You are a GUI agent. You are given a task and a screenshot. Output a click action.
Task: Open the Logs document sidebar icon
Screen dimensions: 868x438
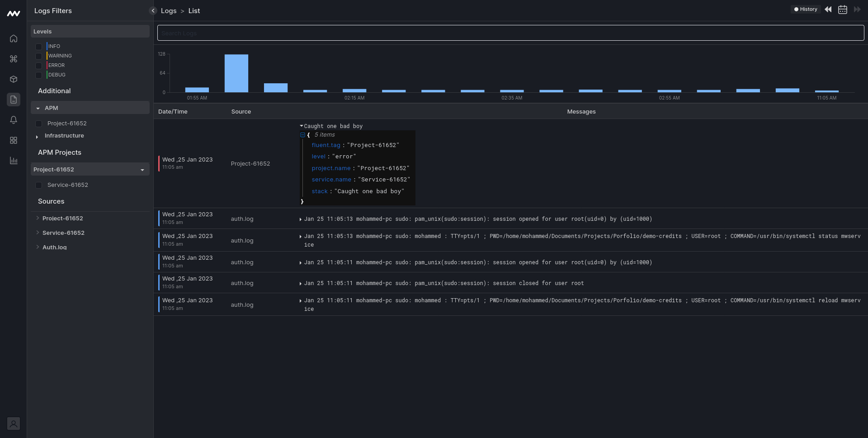[x=14, y=100]
